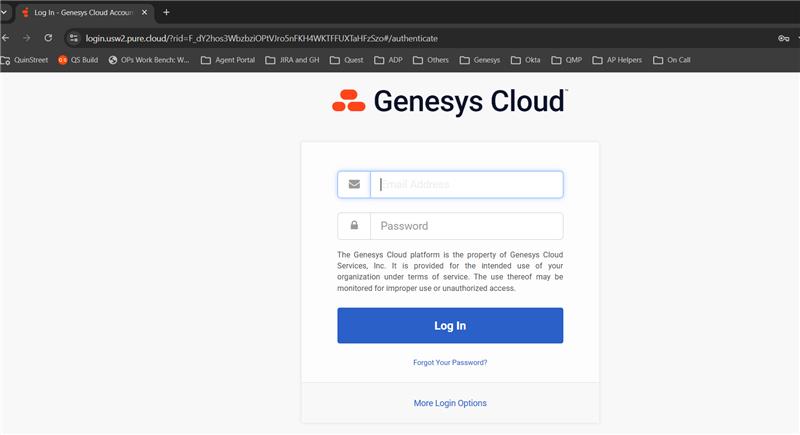800x435 pixels.
Task: Click into the Password field
Action: point(466,225)
